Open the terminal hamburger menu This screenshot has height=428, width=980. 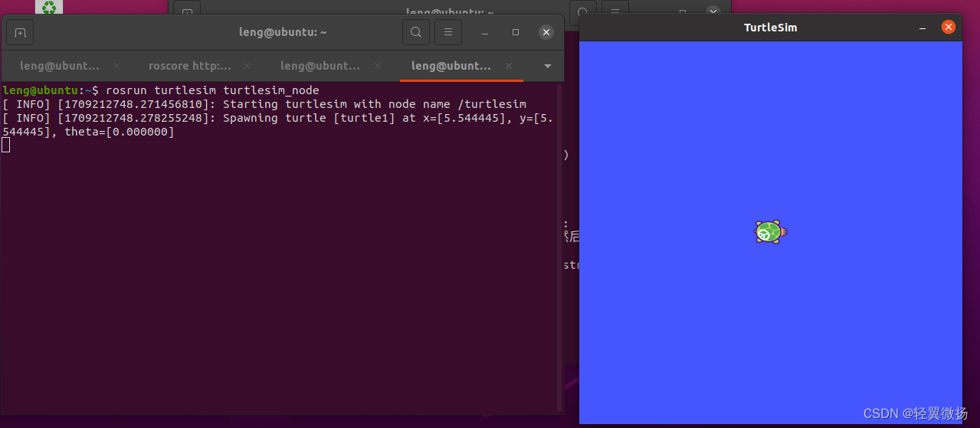(x=448, y=32)
